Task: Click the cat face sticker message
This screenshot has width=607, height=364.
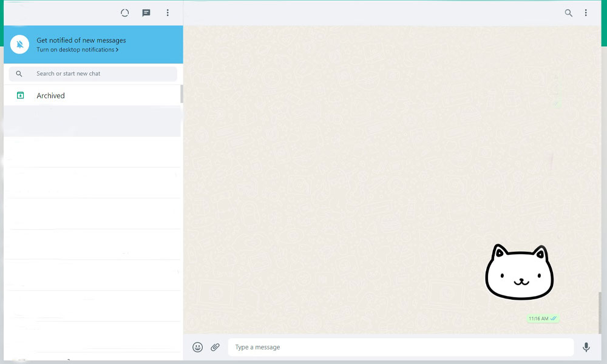Action: 520,272
